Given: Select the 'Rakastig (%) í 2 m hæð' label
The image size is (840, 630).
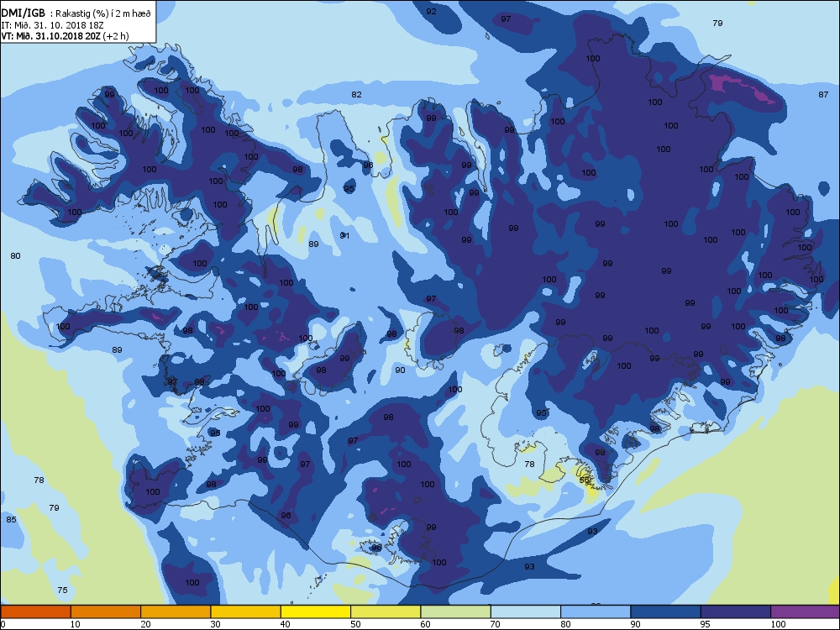Looking at the screenshot, I should [103, 14].
